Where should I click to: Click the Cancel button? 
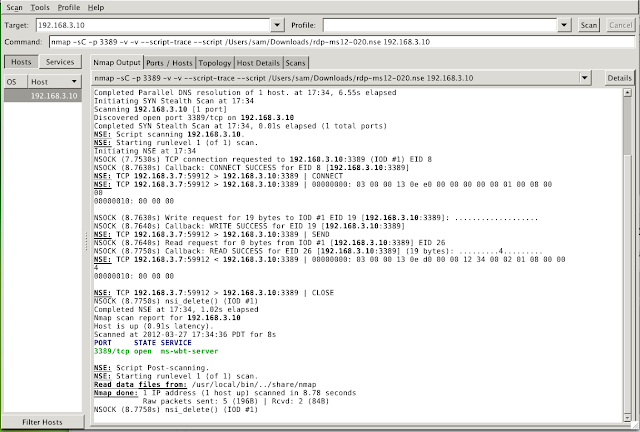click(620, 25)
